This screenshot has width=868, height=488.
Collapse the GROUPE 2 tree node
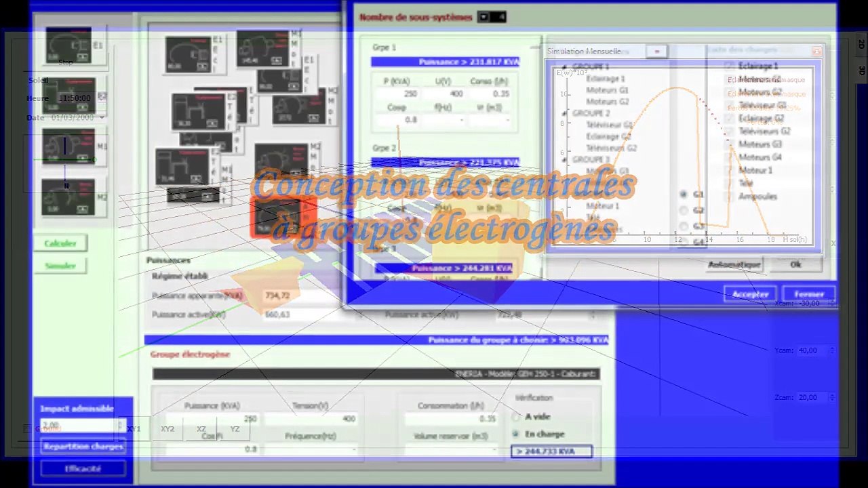pyautogui.click(x=563, y=113)
